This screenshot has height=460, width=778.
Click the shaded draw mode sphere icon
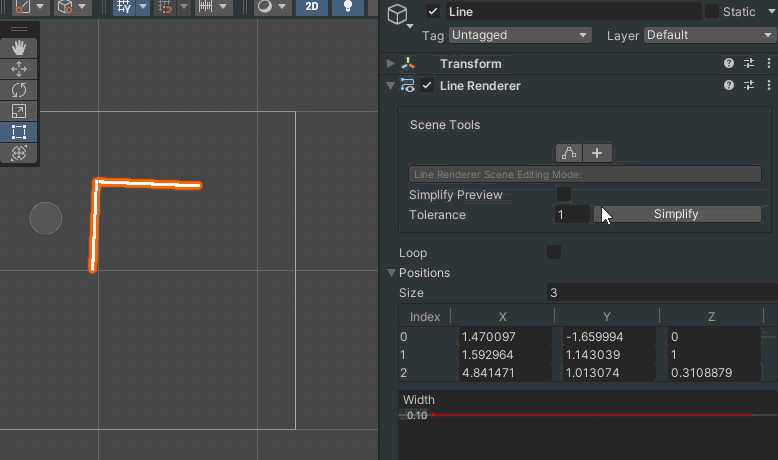264,7
